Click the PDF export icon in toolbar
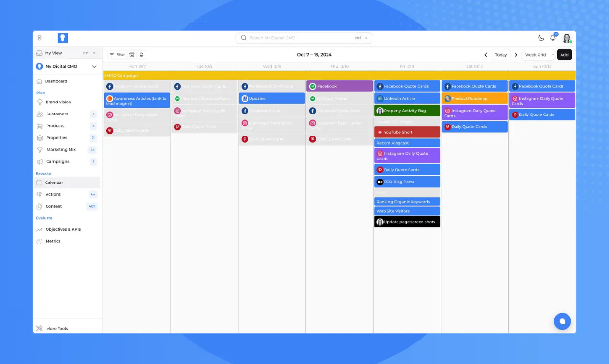Screen dimensions: 609x364 [x=141, y=55]
